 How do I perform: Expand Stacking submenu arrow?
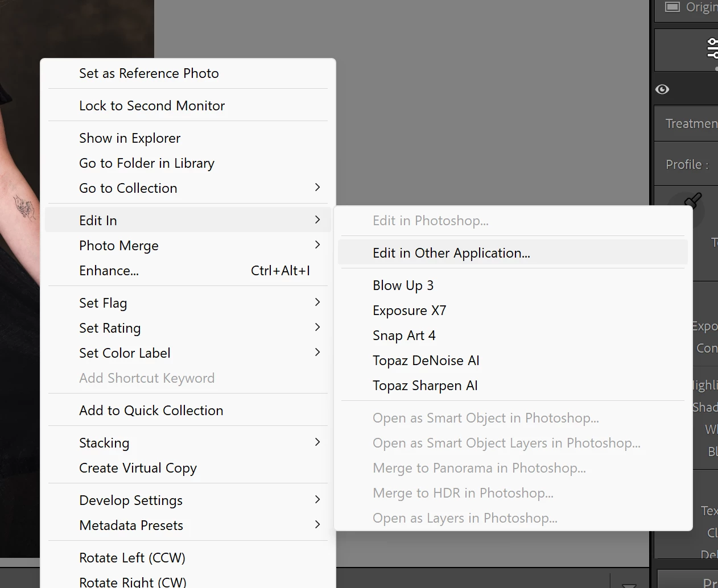(317, 442)
